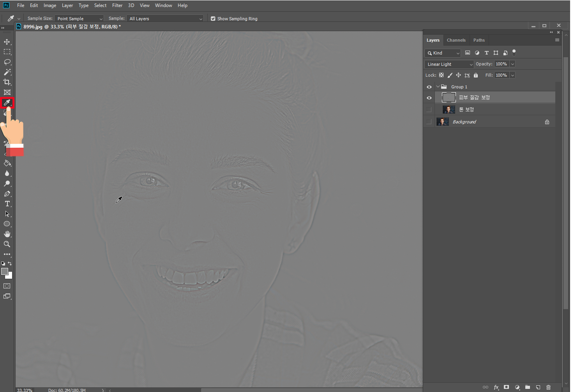Open Opacity slider arrow
Viewport: 574px width, 392px height.
click(x=512, y=64)
